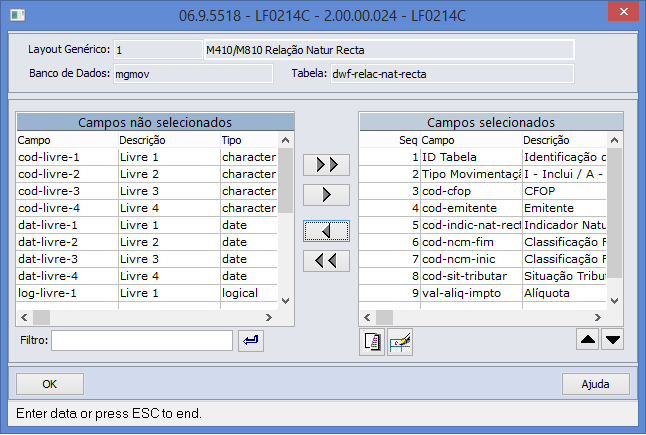Confirm with the OK button
This screenshot has width=646, height=435.
coord(50,384)
